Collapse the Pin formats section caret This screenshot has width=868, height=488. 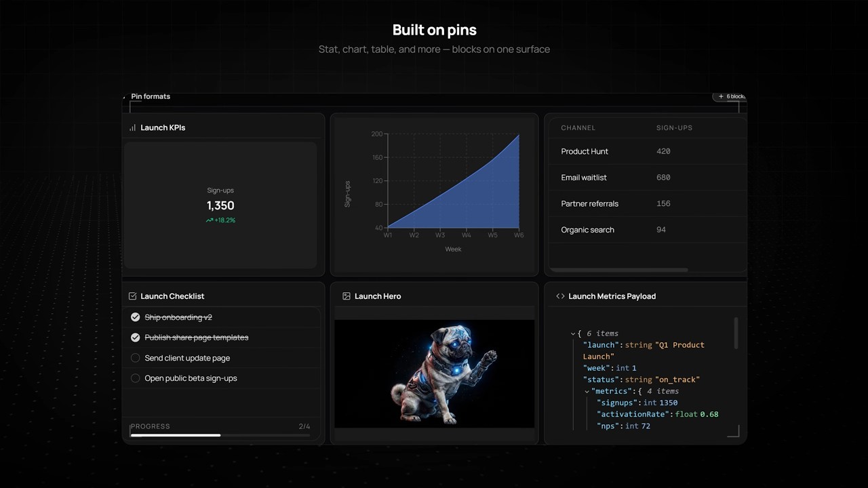click(125, 97)
